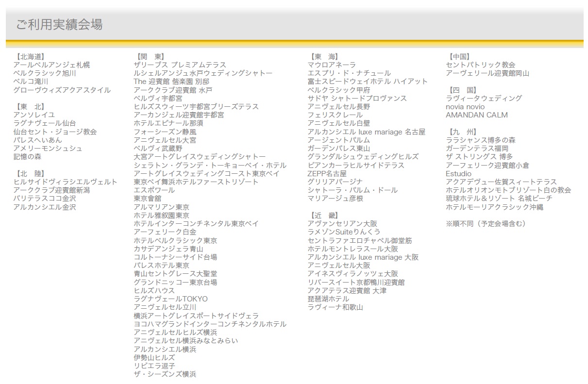Select グローヴウィズアクアスタイル
The height and width of the screenshot is (384, 588).
(62, 90)
